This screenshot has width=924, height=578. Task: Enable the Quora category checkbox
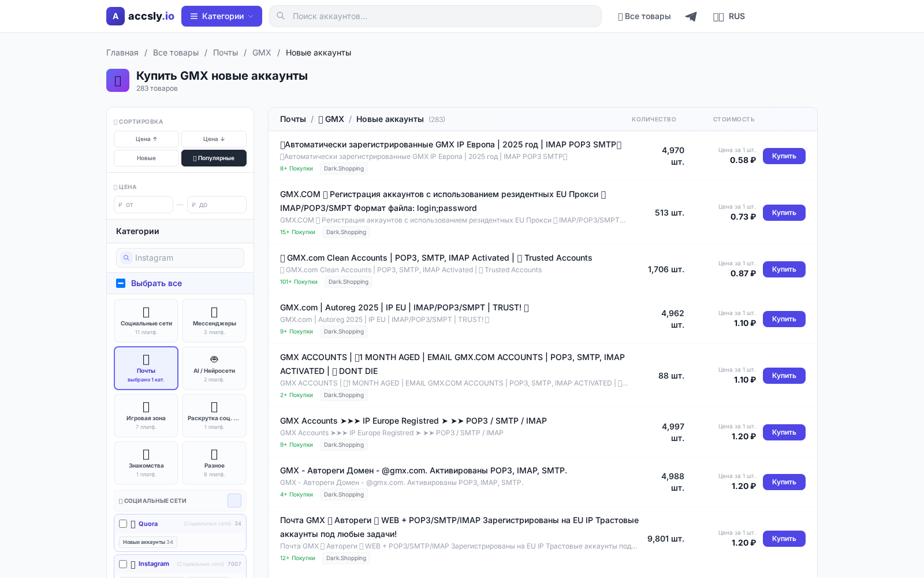(x=123, y=524)
